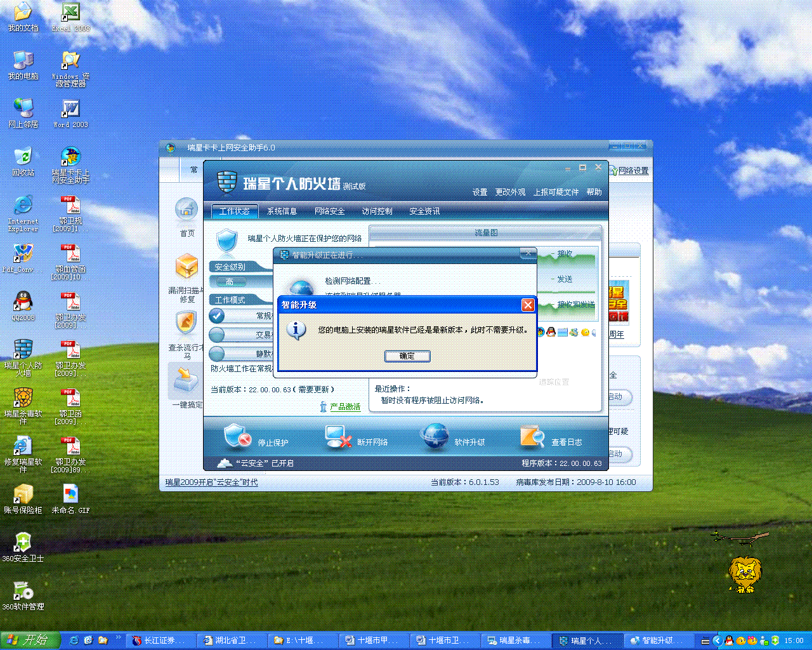Image resolution: width=812 pixels, height=650 pixels.
Task: Open the E:\十堰 folder taskbar button
Action: pos(303,640)
